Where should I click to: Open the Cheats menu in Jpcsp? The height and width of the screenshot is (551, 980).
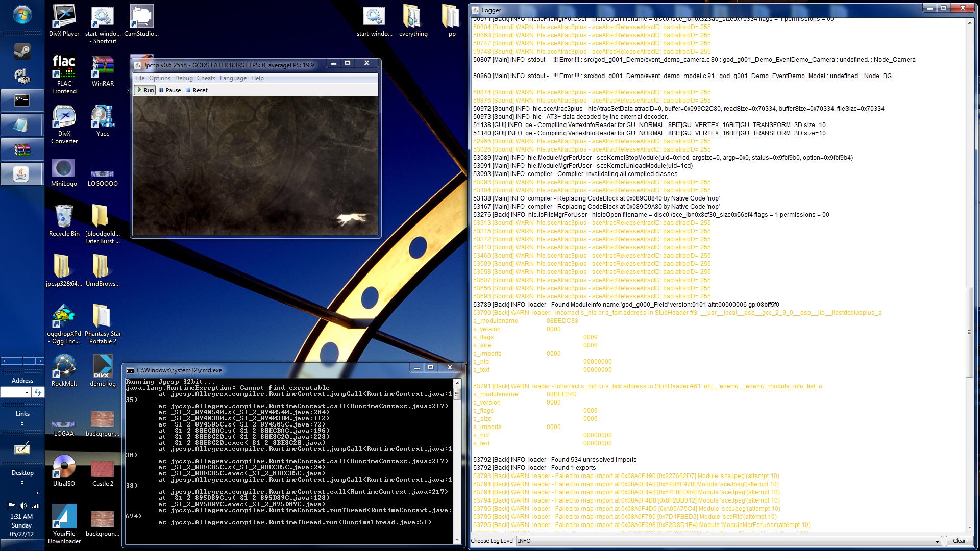(206, 78)
